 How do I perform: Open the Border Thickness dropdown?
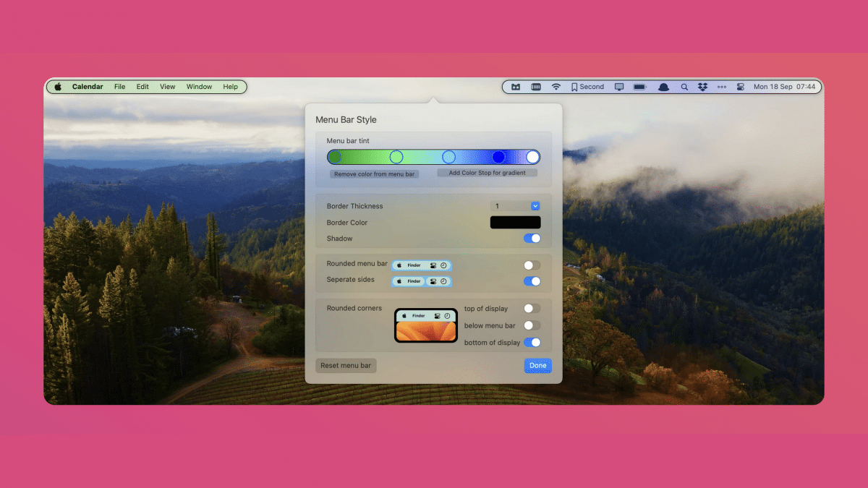[535, 206]
